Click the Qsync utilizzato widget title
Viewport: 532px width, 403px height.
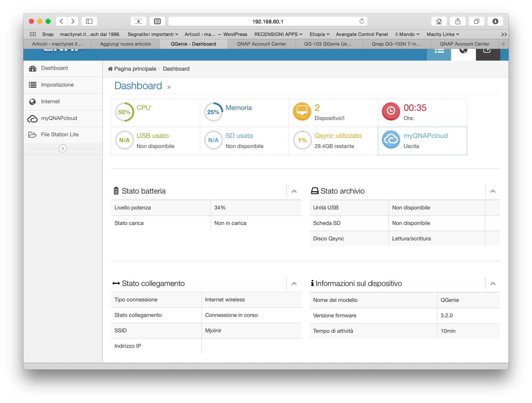tap(338, 136)
